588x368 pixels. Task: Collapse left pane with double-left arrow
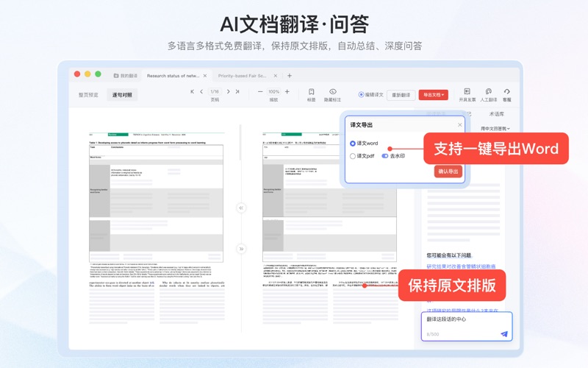(241, 208)
